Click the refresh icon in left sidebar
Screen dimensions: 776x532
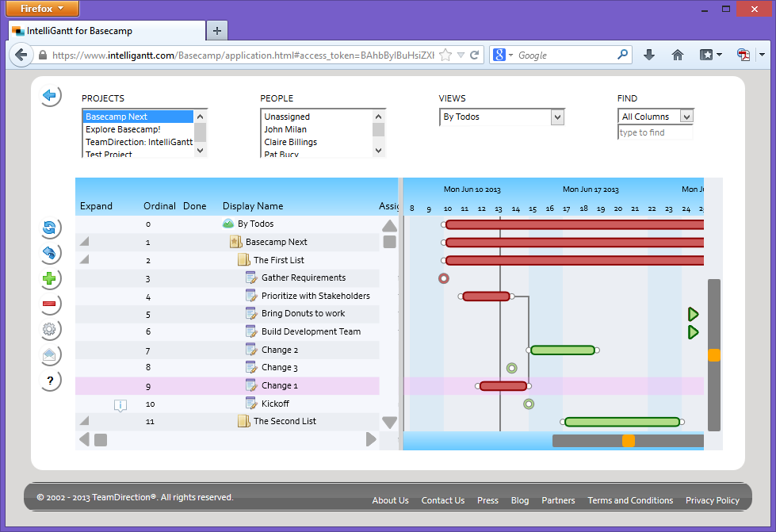point(49,228)
